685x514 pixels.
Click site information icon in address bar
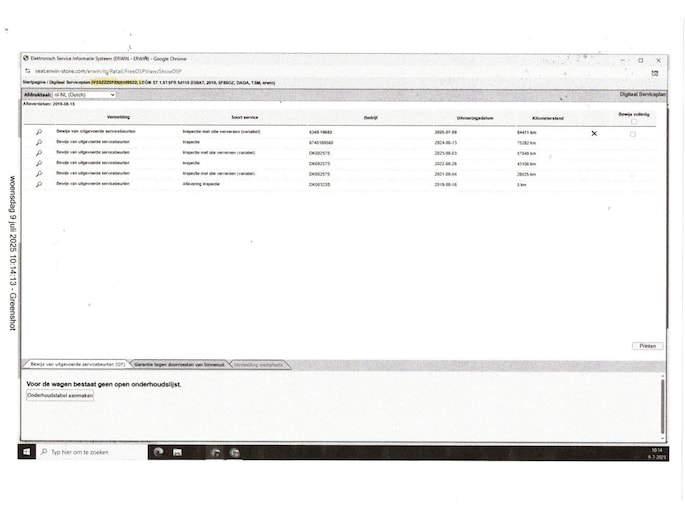click(x=28, y=71)
